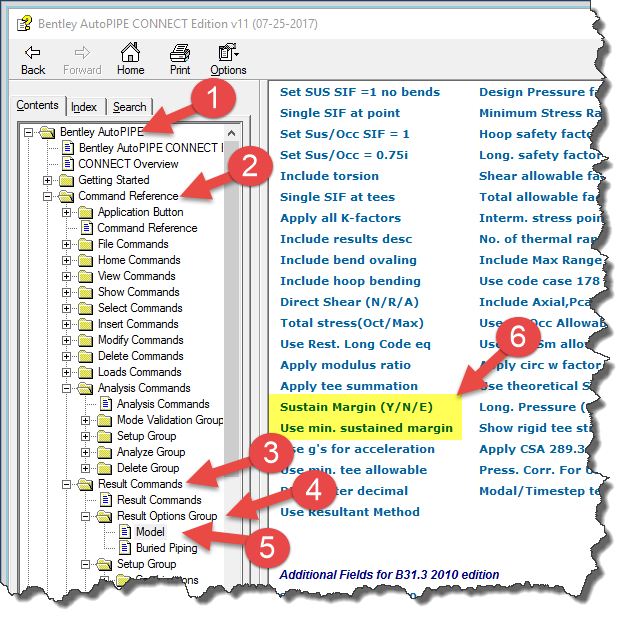Screen dimensions: 633x623
Task: Collapse the Analysis Commands folder
Action: pyautogui.click(x=67, y=388)
